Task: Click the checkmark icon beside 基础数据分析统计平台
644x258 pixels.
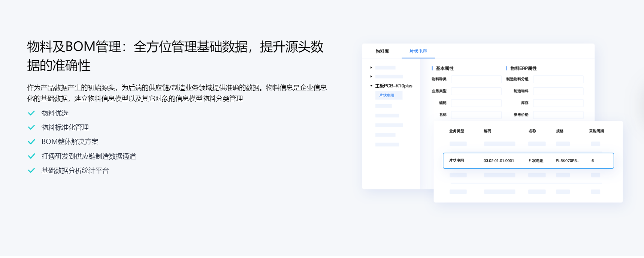Action: pyautogui.click(x=31, y=171)
